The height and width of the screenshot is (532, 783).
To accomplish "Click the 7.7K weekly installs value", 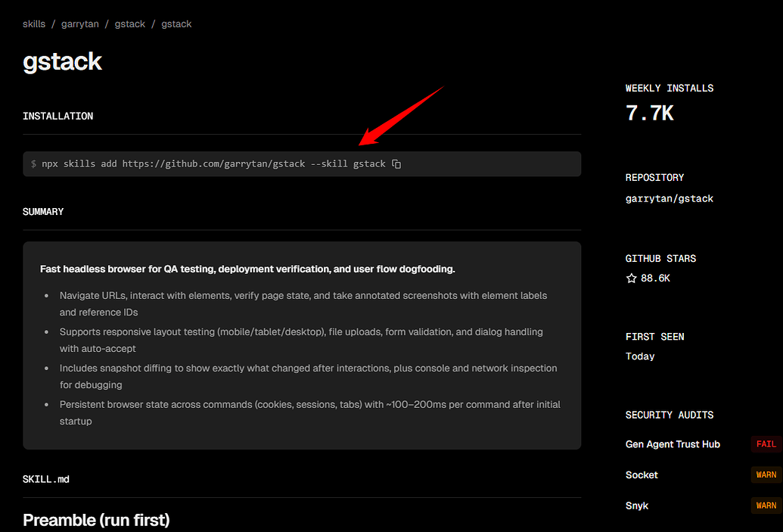I will tap(649, 114).
